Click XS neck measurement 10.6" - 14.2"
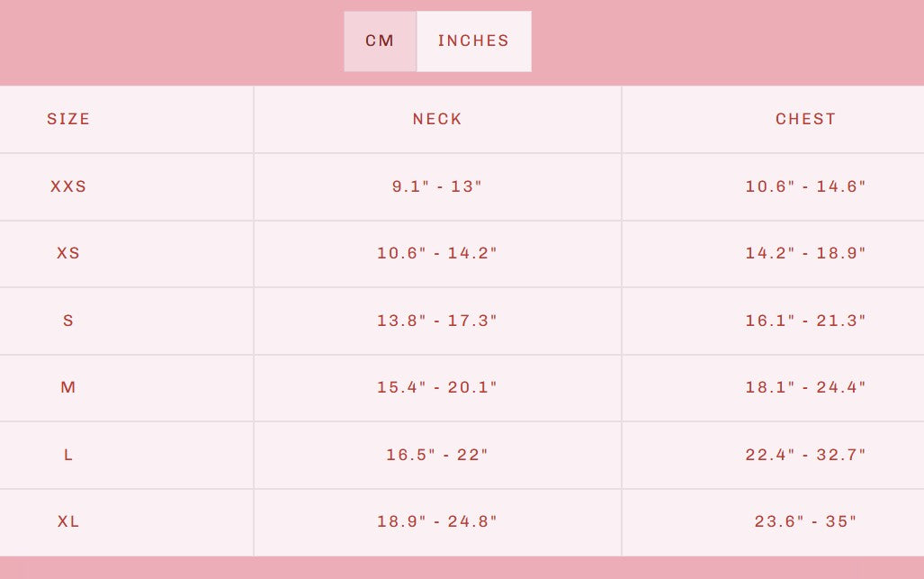 tap(437, 253)
